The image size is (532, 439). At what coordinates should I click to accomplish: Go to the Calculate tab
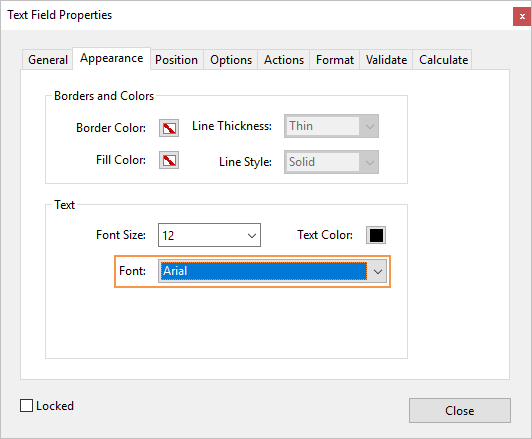coord(443,60)
